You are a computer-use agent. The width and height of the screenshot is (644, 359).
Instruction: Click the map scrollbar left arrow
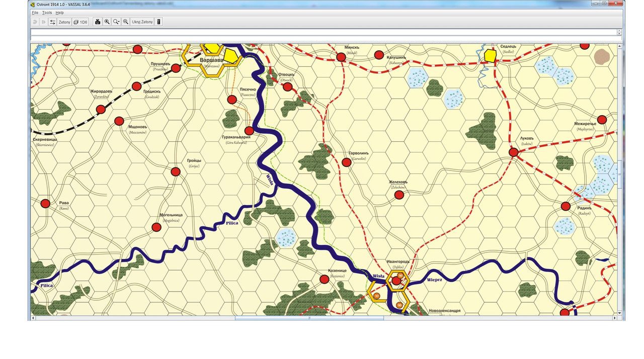[33, 318]
